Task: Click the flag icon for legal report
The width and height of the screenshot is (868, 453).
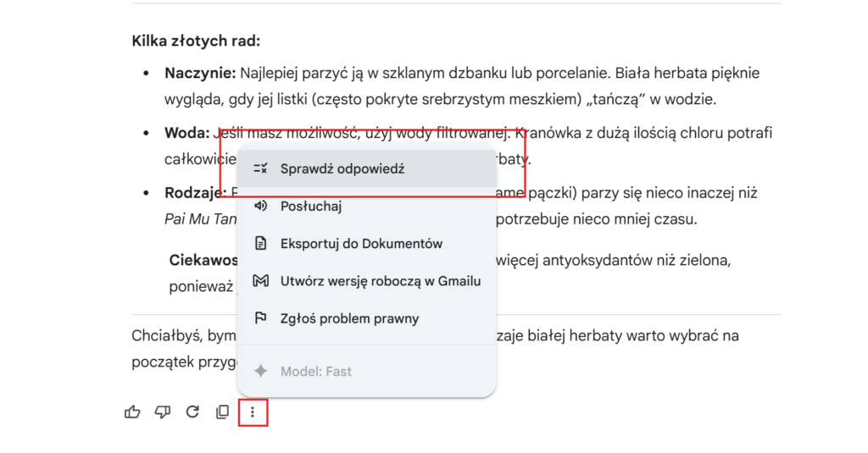Action: point(261,318)
